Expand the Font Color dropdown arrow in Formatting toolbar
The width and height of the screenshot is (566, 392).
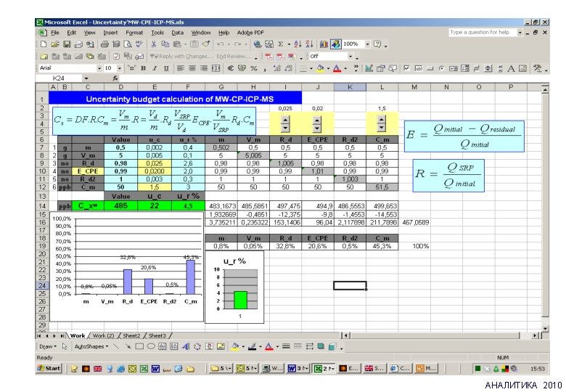345,68
